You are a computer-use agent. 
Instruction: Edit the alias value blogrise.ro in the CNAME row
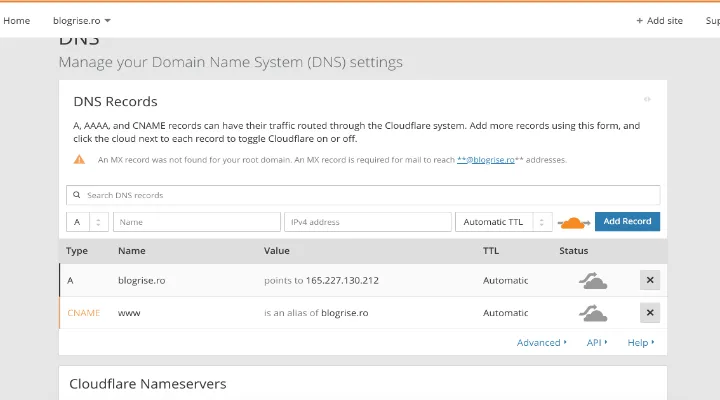pos(344,313)
